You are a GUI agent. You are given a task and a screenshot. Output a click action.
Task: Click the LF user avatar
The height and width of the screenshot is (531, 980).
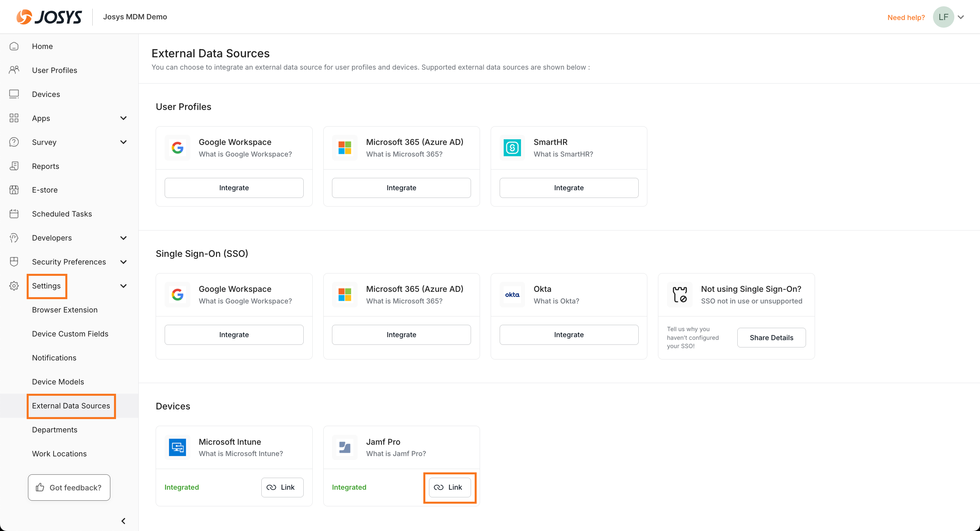[943, 17]
